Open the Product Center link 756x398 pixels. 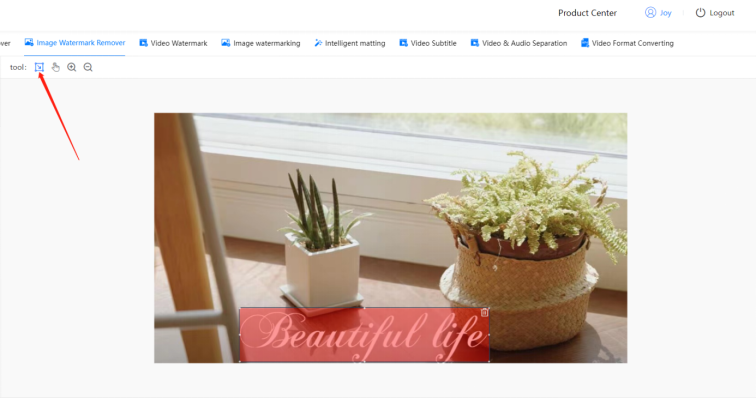pos(587,13)
